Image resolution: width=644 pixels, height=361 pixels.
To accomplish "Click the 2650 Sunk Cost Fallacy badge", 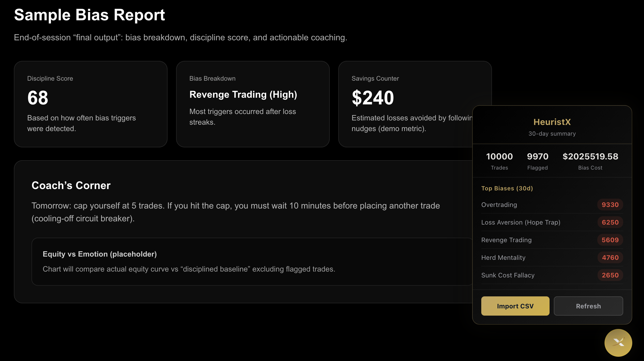I will click(610, 275).
